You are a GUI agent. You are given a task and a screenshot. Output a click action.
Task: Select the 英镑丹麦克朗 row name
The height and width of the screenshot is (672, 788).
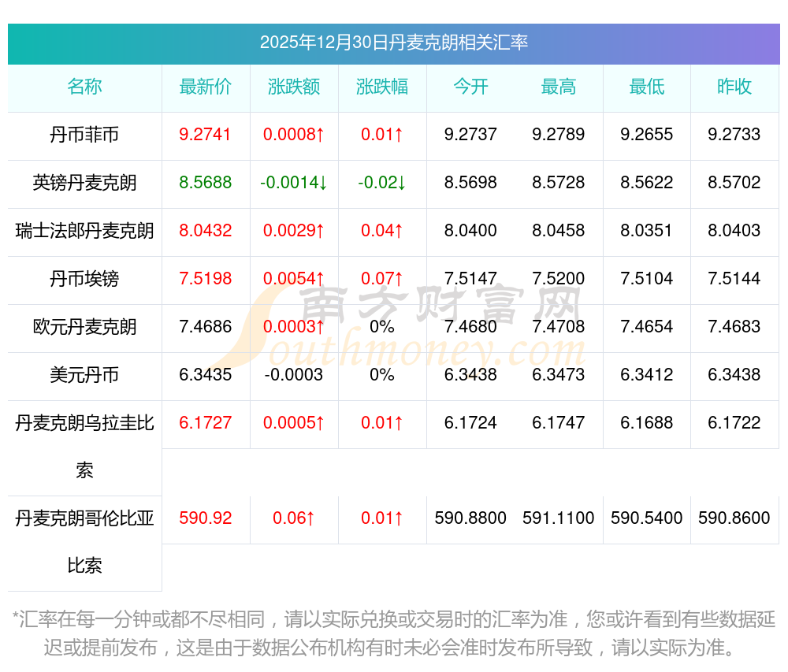click(x=84, y=182)
